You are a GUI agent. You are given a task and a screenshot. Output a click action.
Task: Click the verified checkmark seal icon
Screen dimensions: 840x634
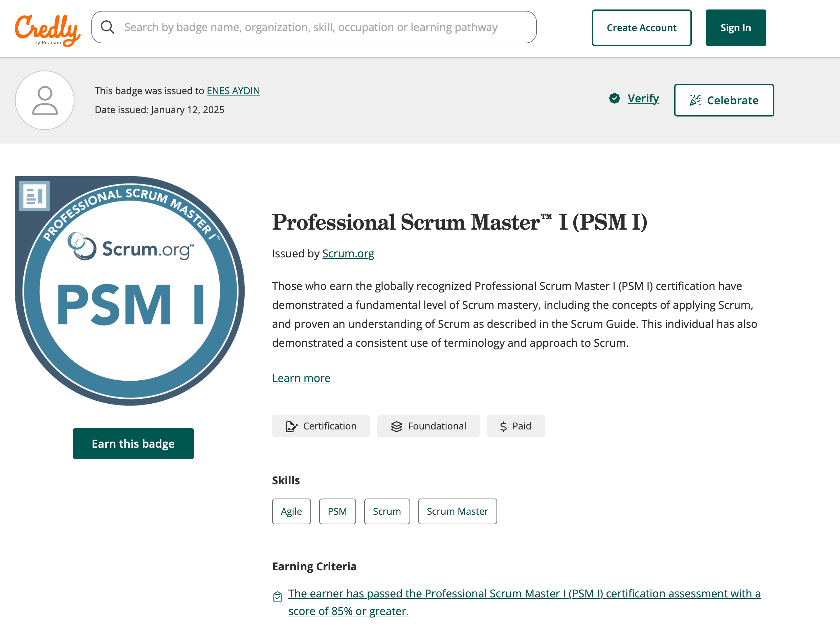click(614, 99)
